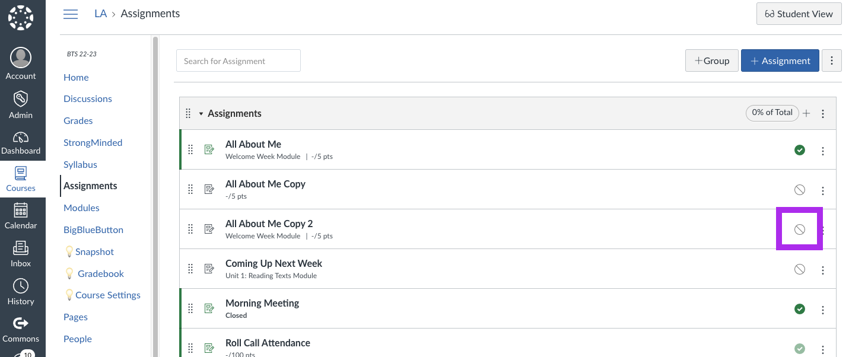Viewport: 868px width, 357px height.
Task: Unpublish the All About Me assignment
Action: 800,150
